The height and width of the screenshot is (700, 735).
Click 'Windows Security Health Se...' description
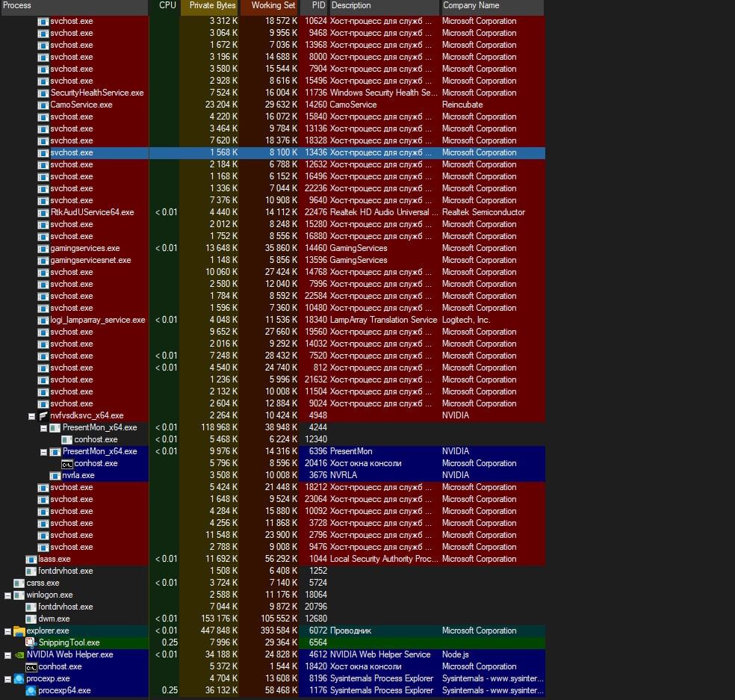(383, 93)
